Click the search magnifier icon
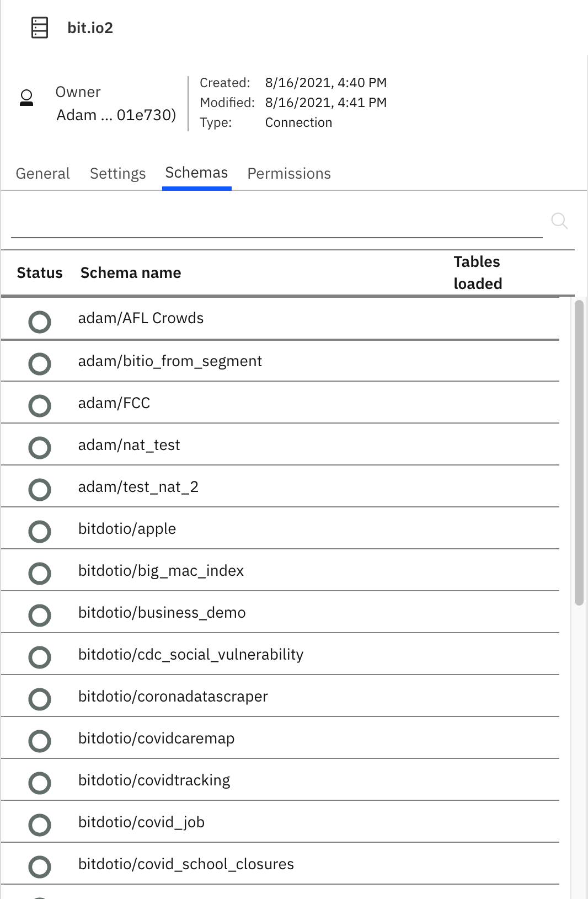The image size is (588, 899). (x=559, y=221)
